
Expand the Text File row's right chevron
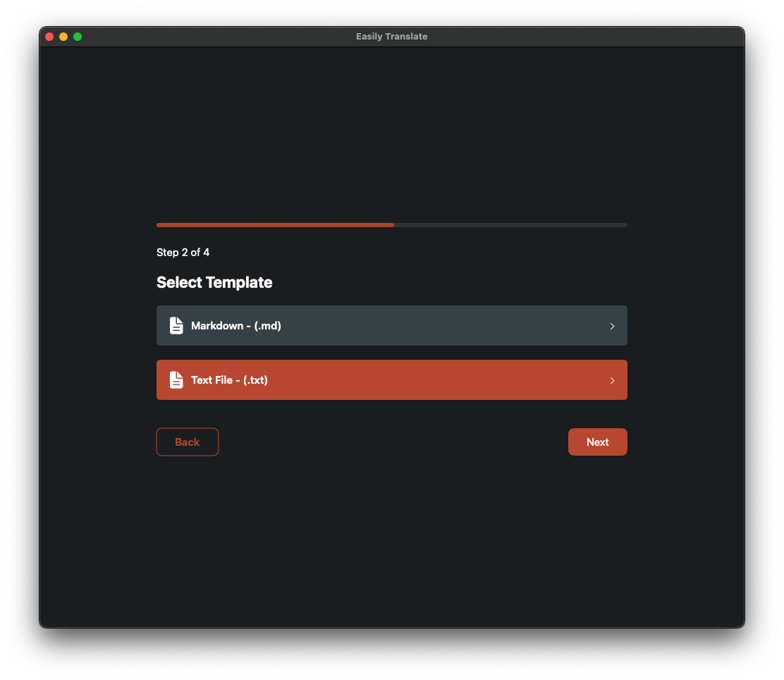pyautogui.click(x=612, y=380)
